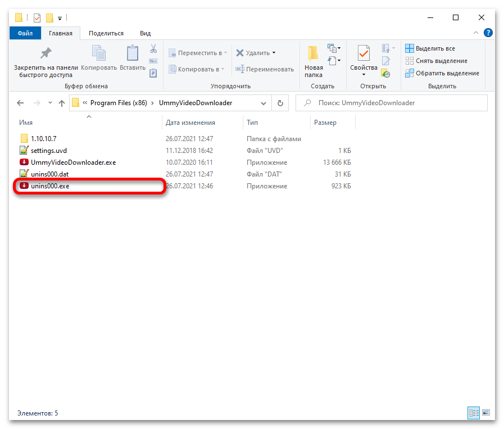
Task: Click Обратить выделение (Invert selection)
Action: (x=442, y=73)
